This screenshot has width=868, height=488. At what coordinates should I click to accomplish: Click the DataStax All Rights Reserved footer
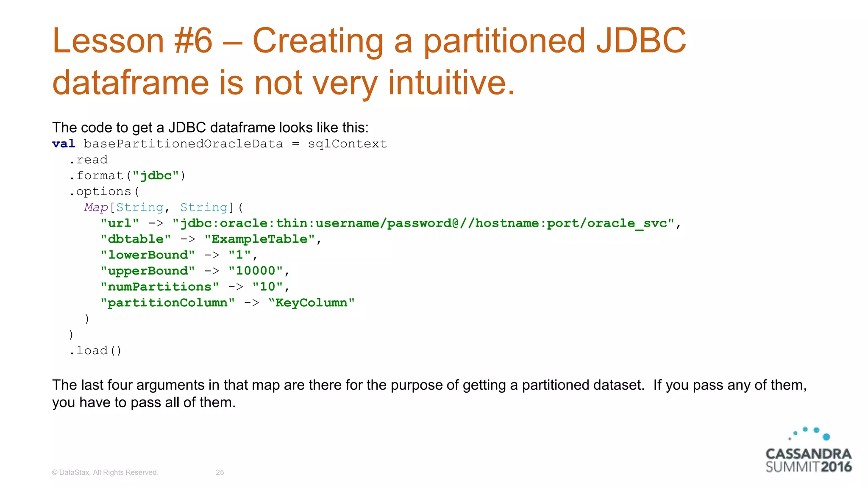coord(105,472)
